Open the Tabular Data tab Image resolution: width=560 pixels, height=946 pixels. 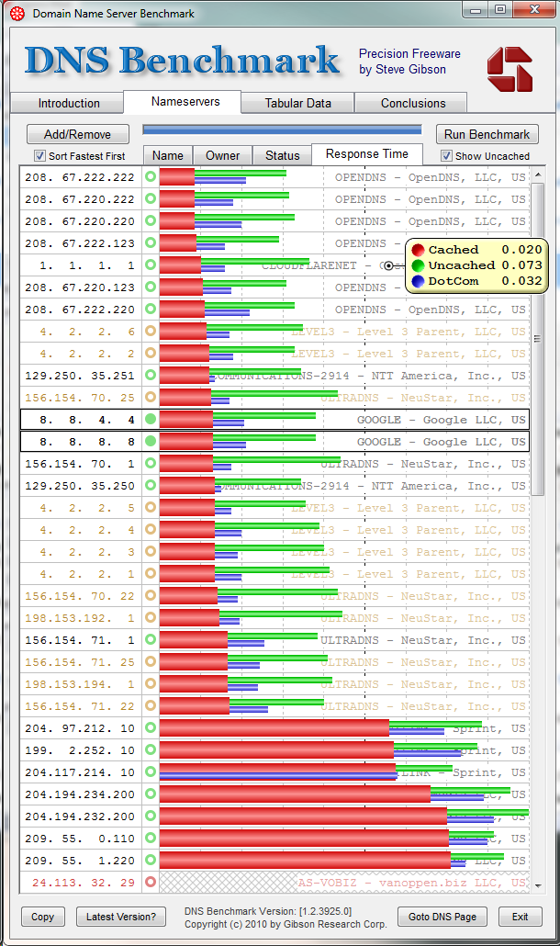pos(297,103)
